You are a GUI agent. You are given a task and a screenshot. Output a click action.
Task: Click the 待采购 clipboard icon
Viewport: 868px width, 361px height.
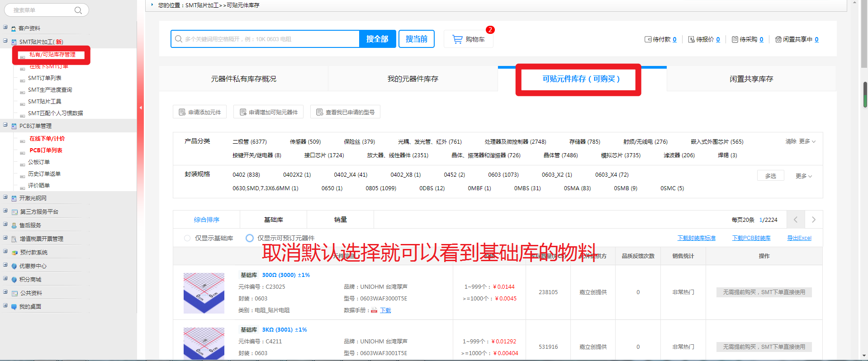(735, 39)
